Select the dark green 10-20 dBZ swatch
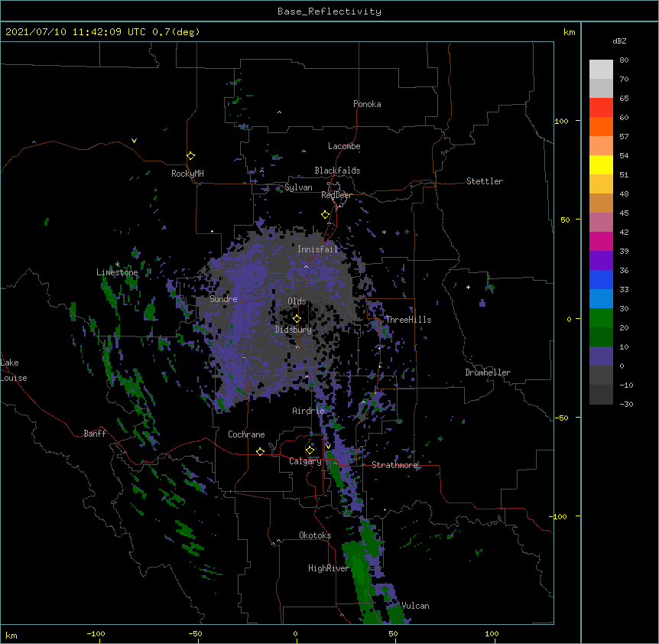This screenshot has height=644, width=659. (601, 337)
